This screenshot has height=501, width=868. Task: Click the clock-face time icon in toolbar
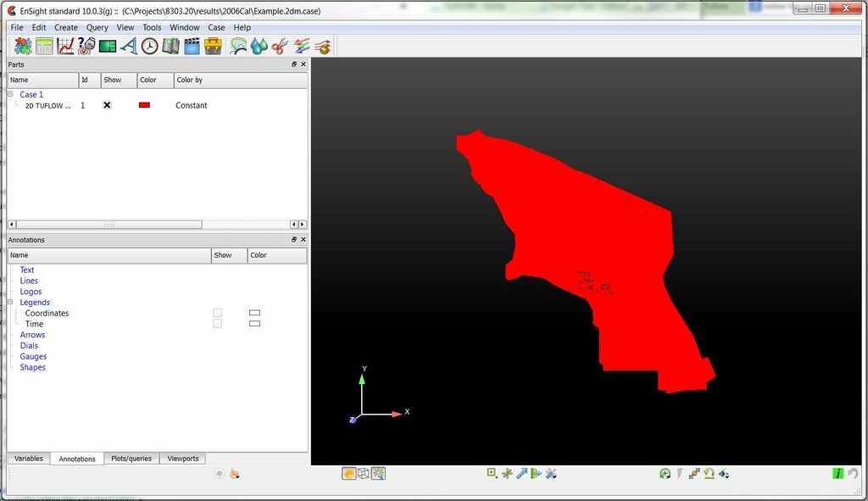(149, 46)
